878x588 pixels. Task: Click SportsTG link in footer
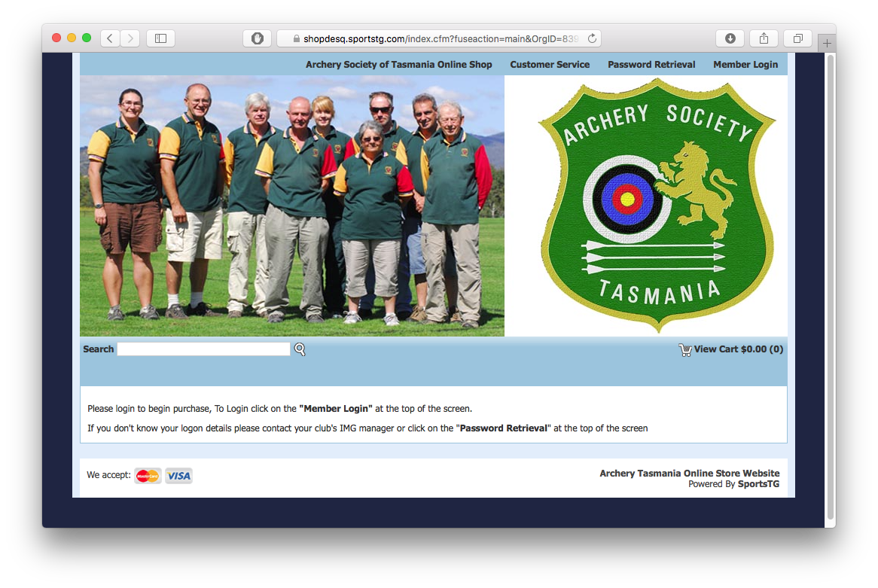(758, 484)
